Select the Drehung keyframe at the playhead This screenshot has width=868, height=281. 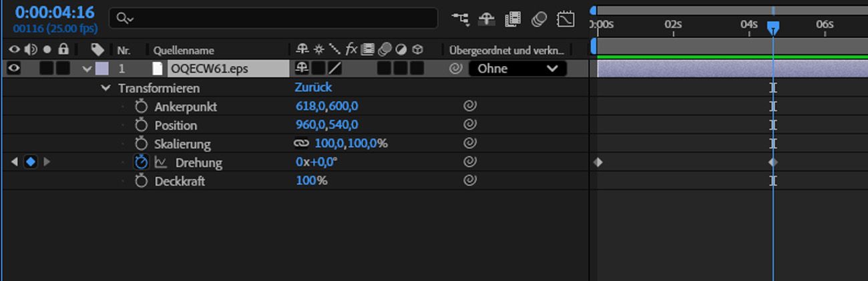[773, 162]
